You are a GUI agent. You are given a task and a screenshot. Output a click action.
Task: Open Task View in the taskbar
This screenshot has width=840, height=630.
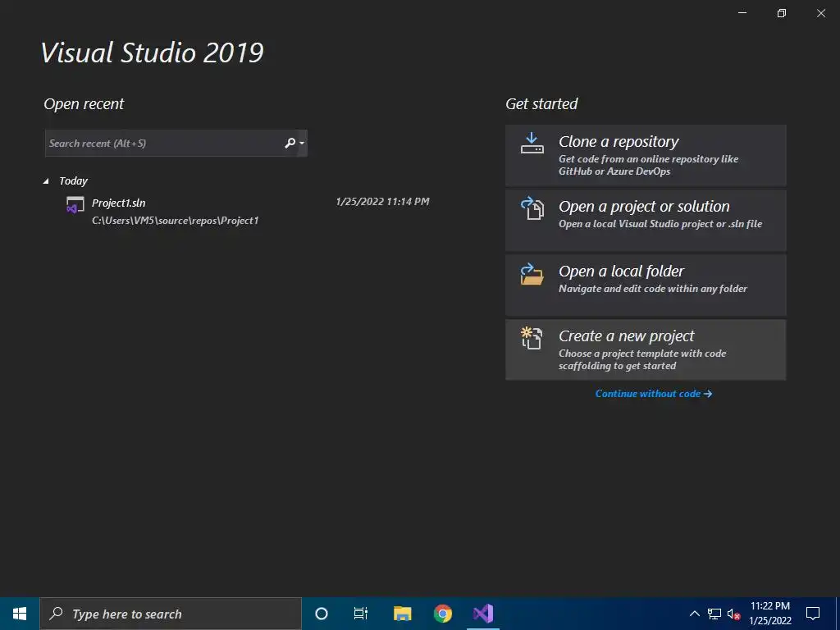361,614
